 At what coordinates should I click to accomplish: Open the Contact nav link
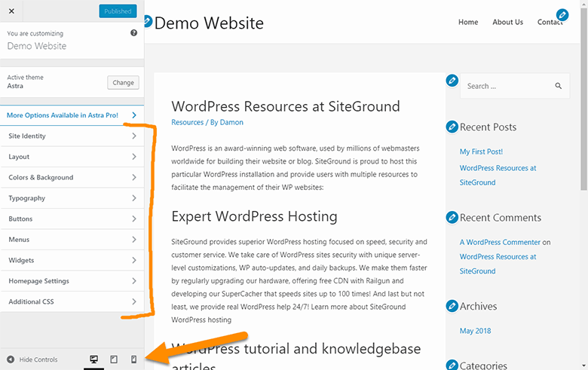550,22
